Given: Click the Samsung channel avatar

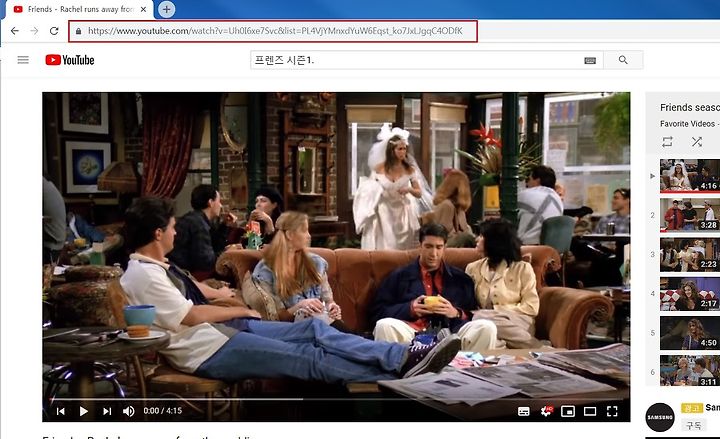Looking at the screenshot, I should (660, 417).
